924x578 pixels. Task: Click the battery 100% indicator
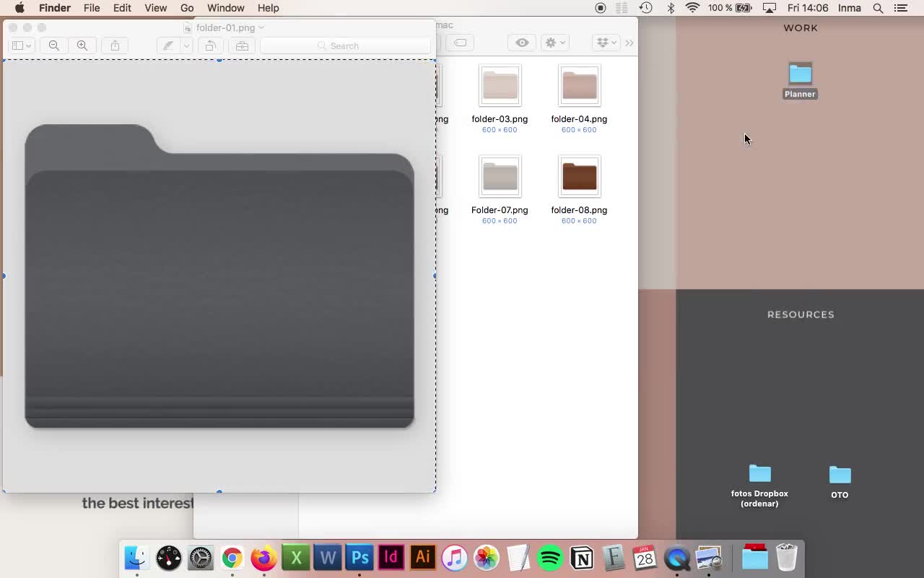tap(730, 8)
